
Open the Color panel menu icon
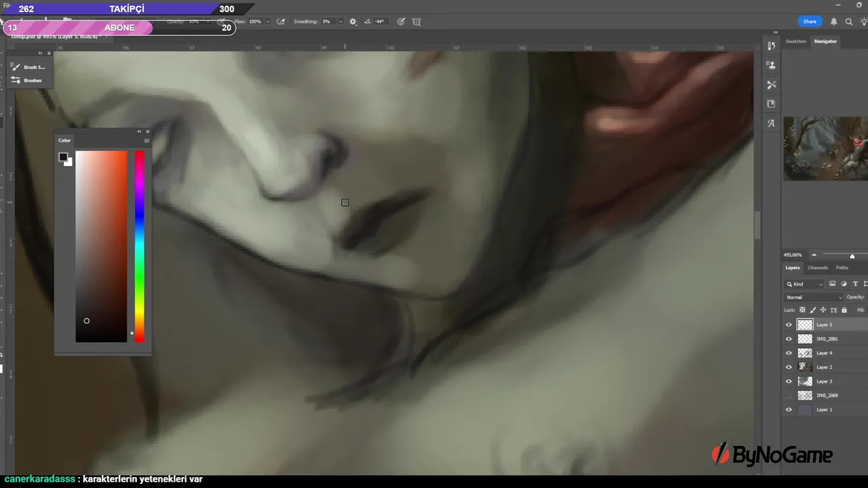click(146, 140)
